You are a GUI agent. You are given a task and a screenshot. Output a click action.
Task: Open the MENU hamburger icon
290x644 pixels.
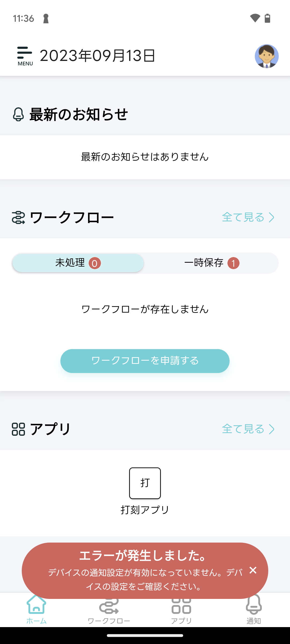coord(25,56)
